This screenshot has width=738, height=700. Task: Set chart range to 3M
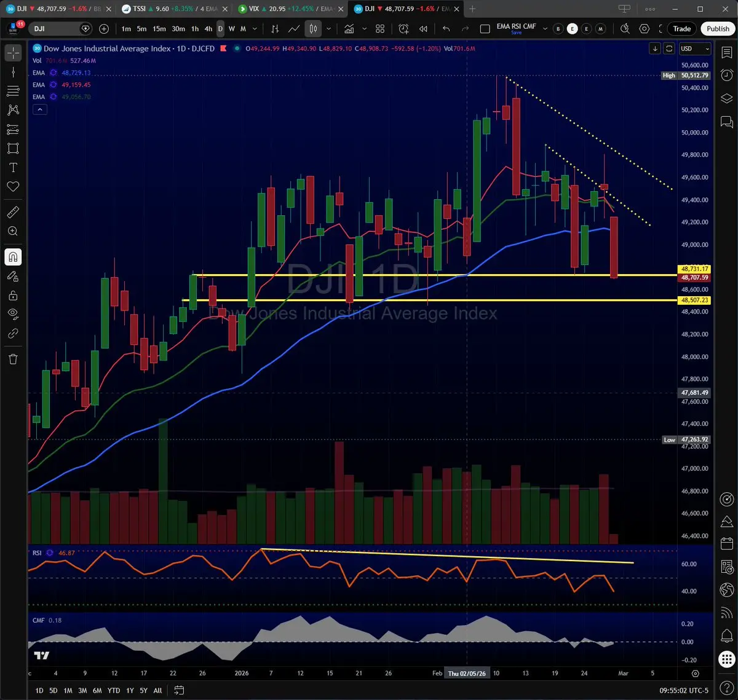point(82,690)
